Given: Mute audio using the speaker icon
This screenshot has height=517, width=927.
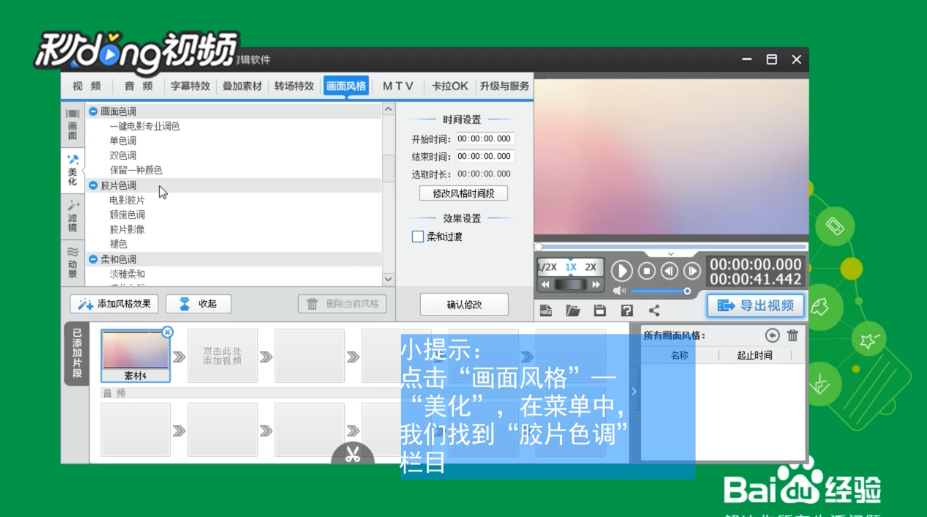Looking at the screenshot, I should (x=618, y=291).
